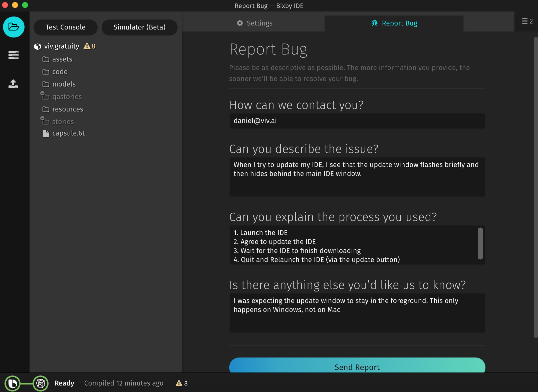Click the resources folder icon
Viewport: 538px width, 392px height.
point(46,109)
